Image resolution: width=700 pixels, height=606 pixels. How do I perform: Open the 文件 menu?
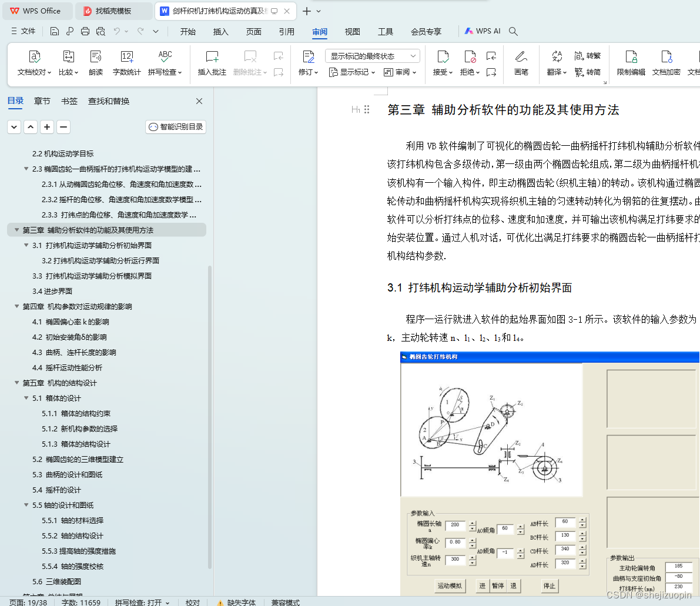23,31
